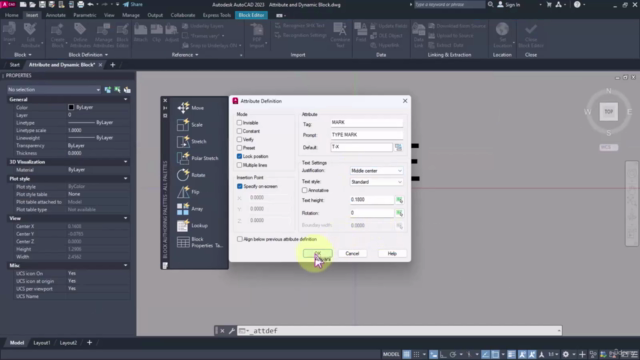Enable the Verify mode checkbox
The width and height of the screenshot is (640, 360).
point(240,139)
